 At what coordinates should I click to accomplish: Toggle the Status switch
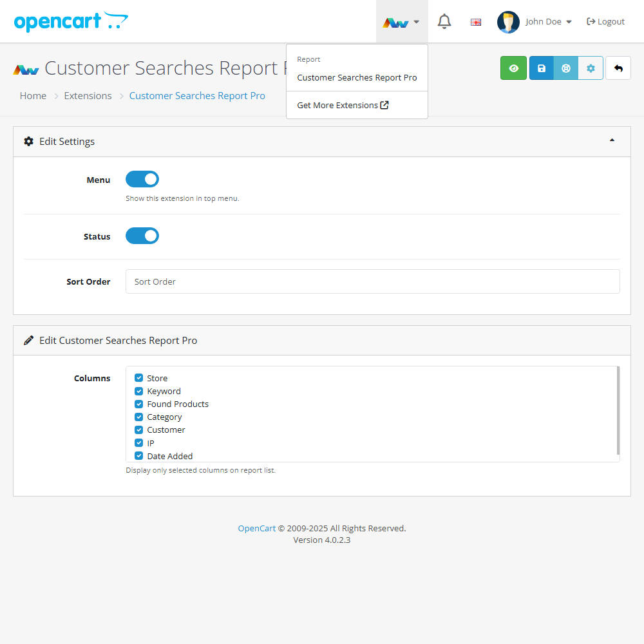(x=142, y=236)
